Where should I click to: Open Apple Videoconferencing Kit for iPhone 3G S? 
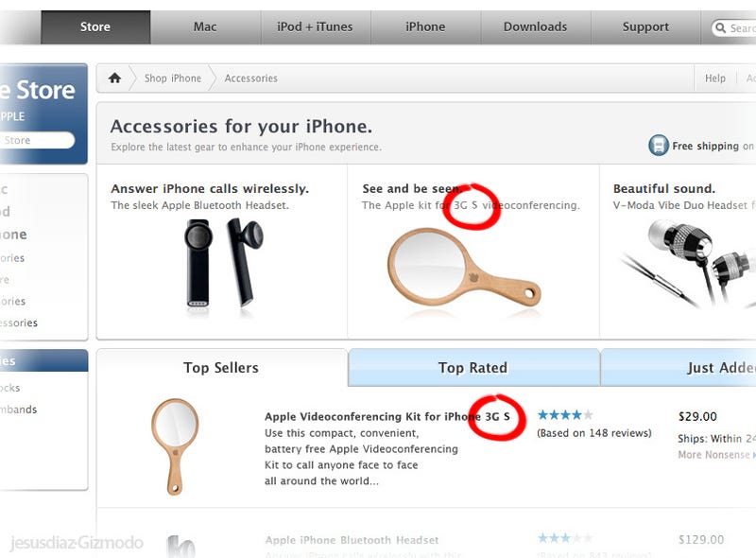pyautogui.click(x=387, y=416)
